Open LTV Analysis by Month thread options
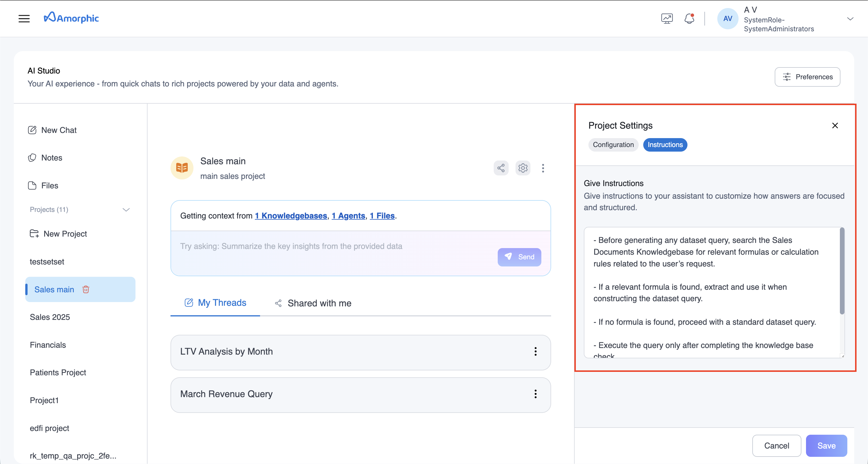 [535, 351]
